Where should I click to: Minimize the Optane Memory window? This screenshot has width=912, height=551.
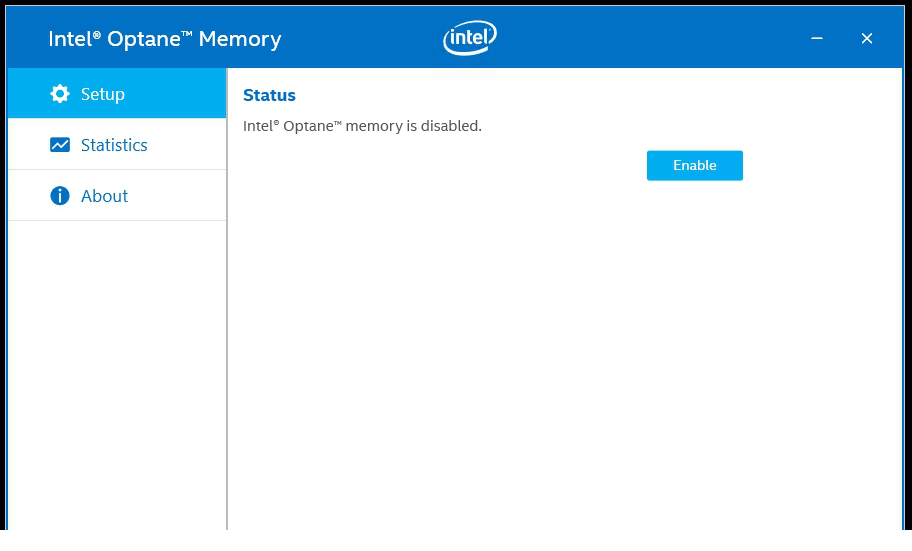coord(817,39)
